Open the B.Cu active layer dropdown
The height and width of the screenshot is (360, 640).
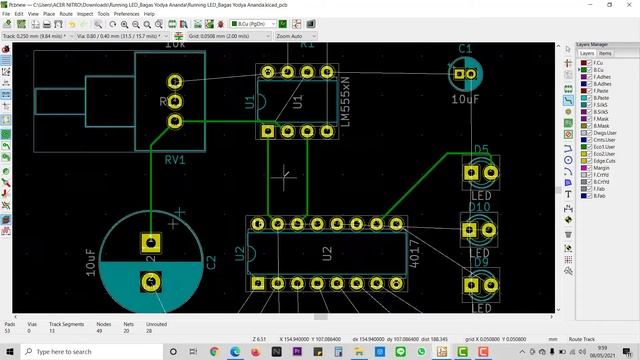pos(253,24)
